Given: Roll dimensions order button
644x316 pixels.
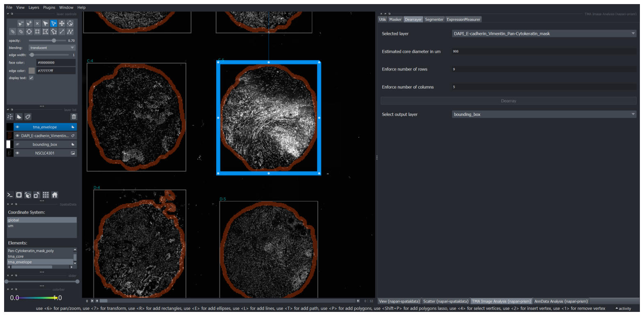Looking at the screenshot, I should (28, 195).
